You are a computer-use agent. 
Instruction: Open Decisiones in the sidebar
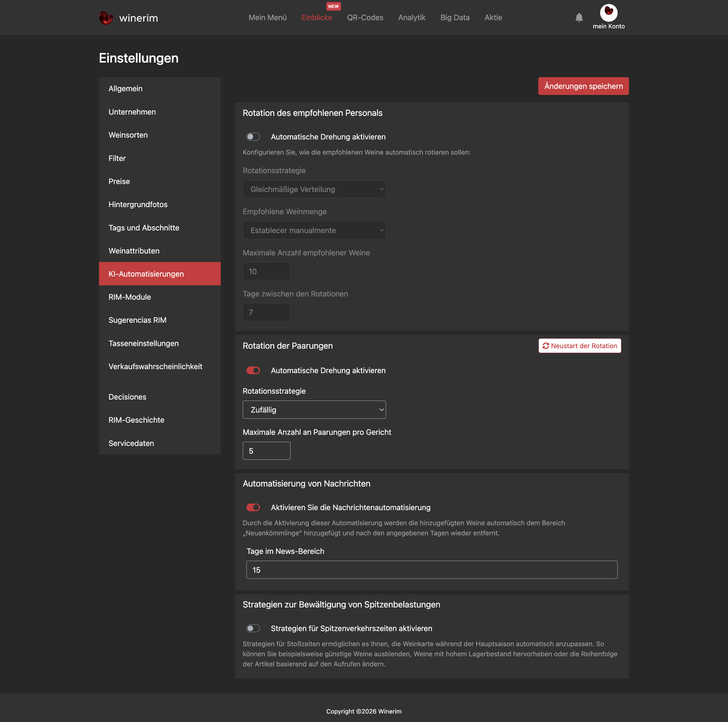tap(160, 397)
